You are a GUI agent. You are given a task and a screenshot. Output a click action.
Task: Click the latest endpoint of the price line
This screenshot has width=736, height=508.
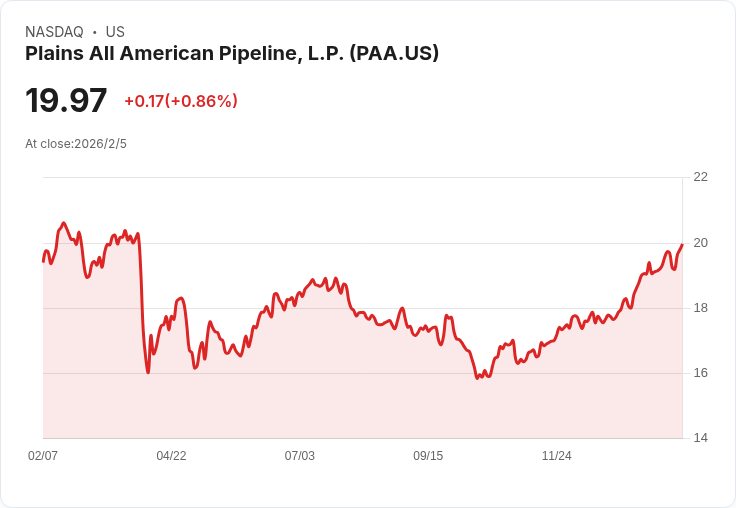click(x=682, y=245)
